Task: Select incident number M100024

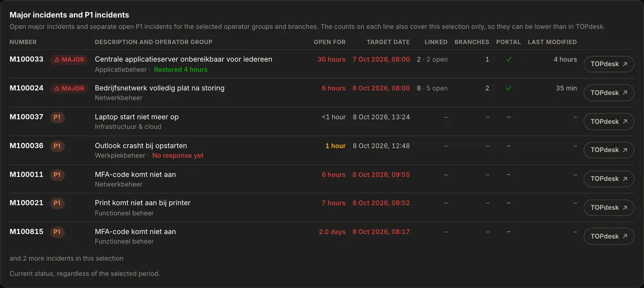Action: tap(27, 88)
